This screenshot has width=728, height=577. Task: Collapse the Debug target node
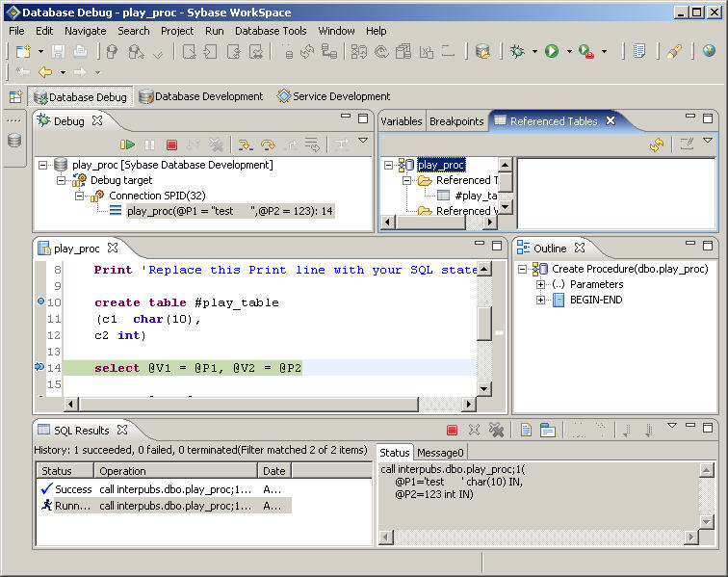pos(61,180)
